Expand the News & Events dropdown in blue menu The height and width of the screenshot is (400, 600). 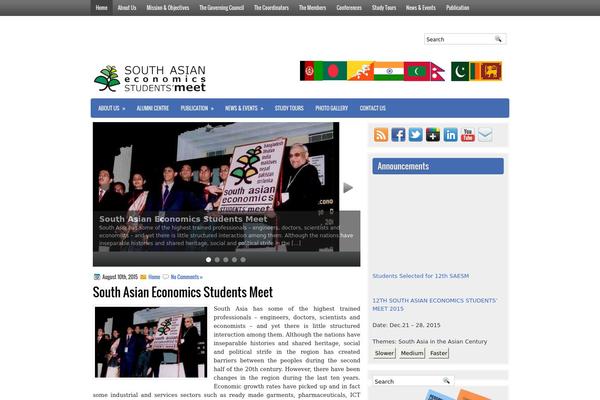click(244, 108)
